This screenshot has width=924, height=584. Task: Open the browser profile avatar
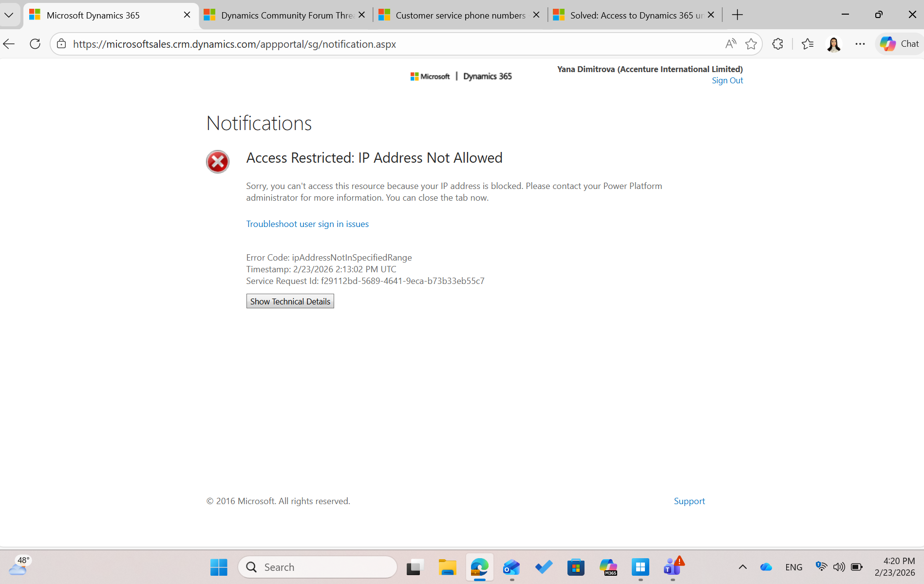[834, 44]
